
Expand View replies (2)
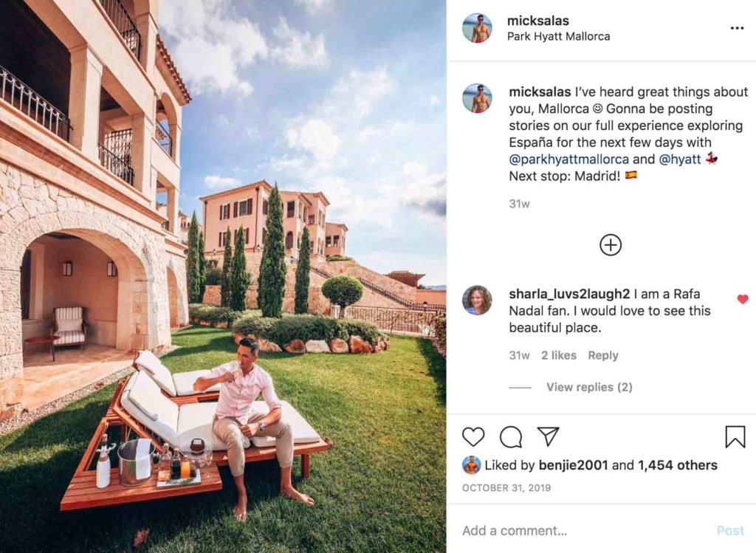pyautogui.click(x=589, y=387)
